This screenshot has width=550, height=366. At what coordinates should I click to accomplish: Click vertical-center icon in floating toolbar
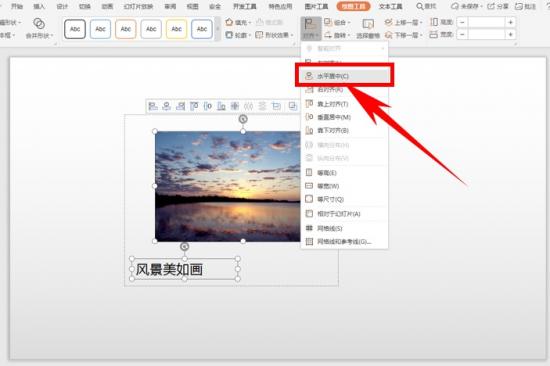(208, 106)
